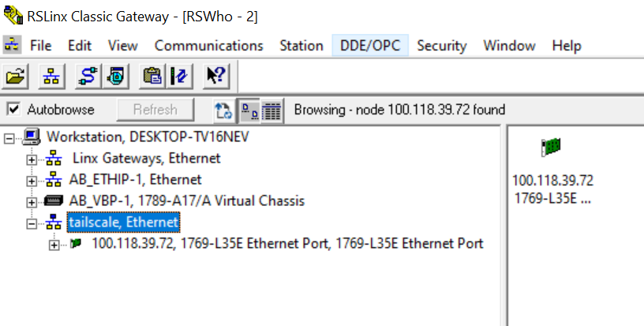The image size is (644, 326).
Task: Click the Open Project folder toolbar icon
Action: point(15,76)
